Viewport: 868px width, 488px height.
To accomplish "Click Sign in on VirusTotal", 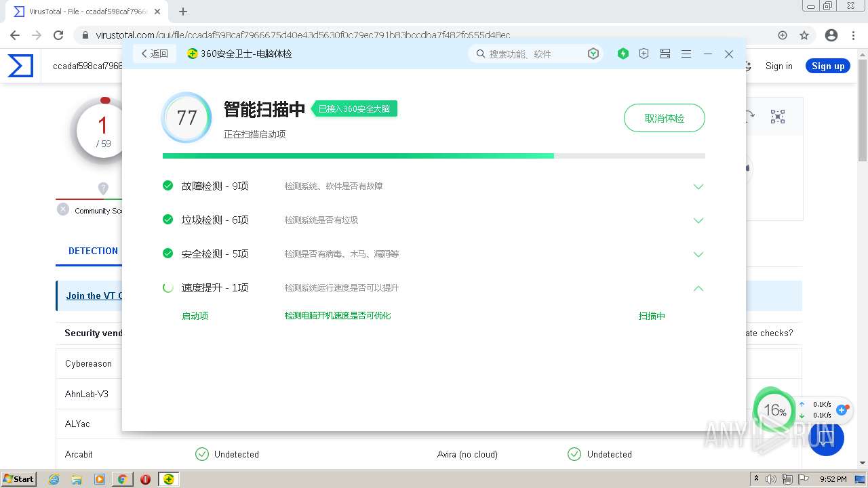I will [x=778, y=66].
